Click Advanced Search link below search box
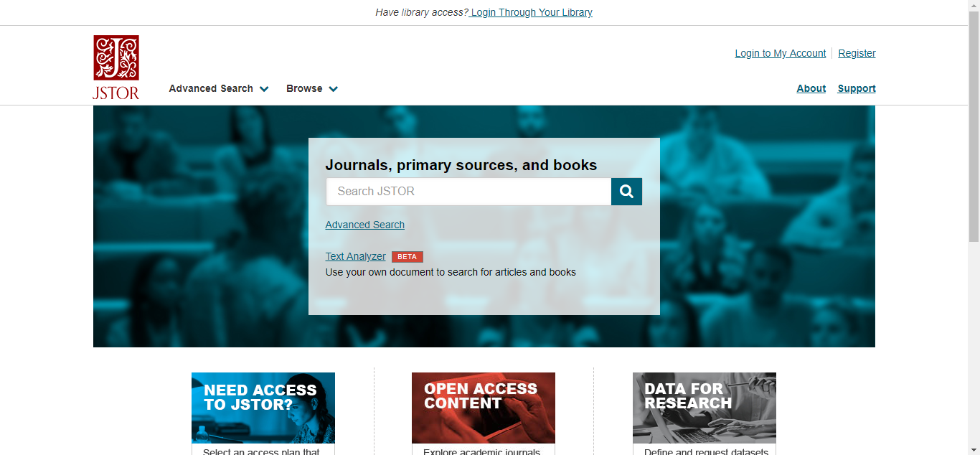Viewport: 980px width, 455px height. pos(365,225)
